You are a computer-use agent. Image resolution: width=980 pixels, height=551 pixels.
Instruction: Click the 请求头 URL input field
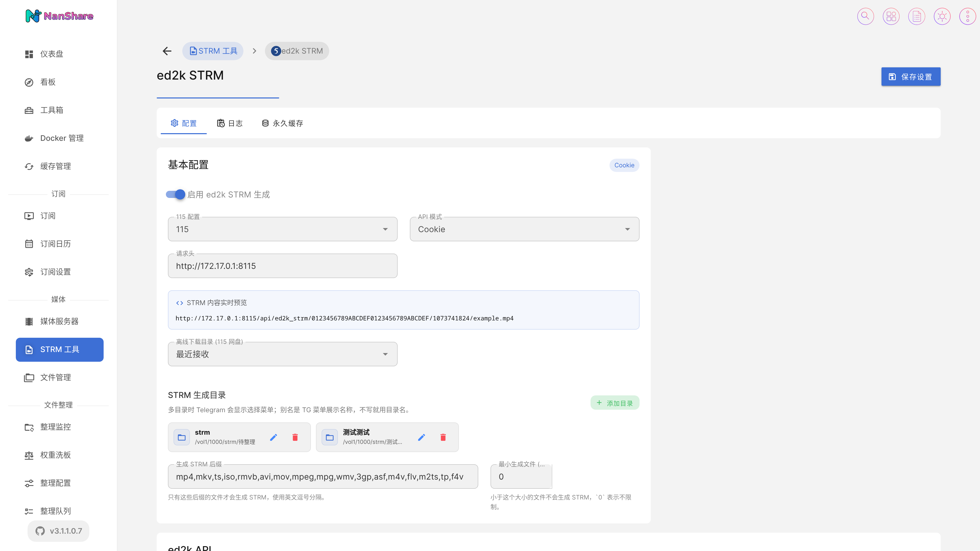[x=283, y=266]
